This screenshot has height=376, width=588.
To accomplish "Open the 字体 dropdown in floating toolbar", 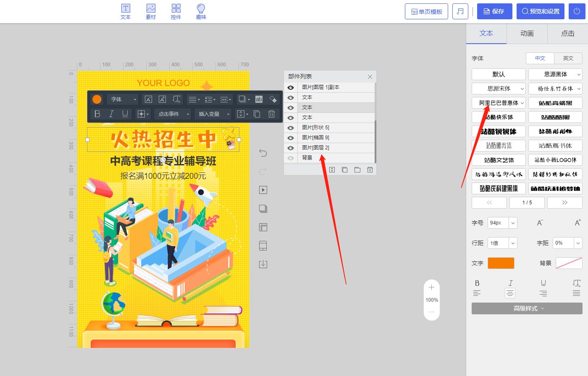I will click(122, 99).
